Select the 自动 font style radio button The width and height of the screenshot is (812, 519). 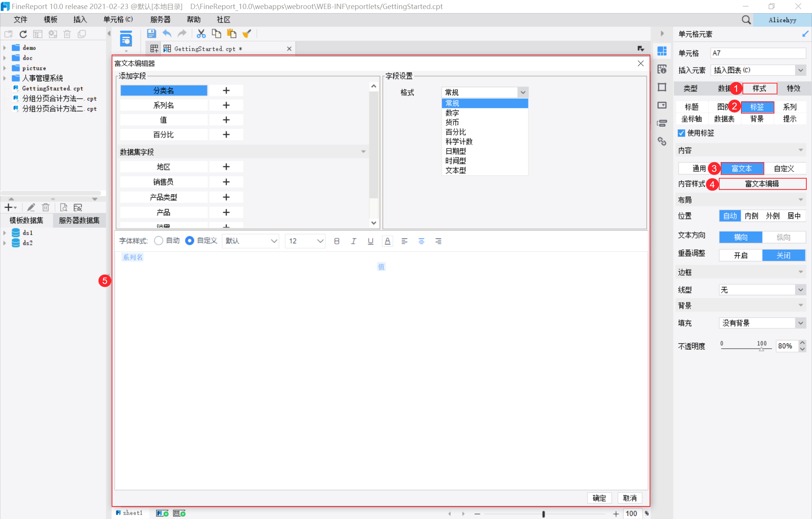pos(159,241)
